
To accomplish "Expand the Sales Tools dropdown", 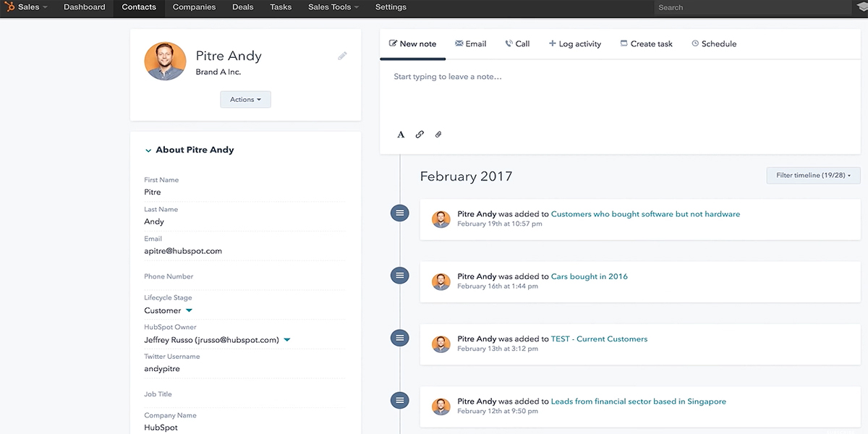I will pyautogui.click(x=333, y=7).
